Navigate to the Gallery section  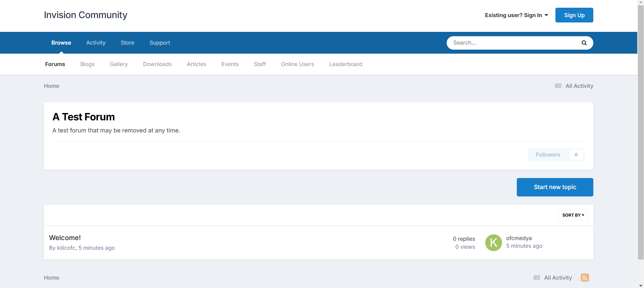pyautogui.click(x=119, y=64)
